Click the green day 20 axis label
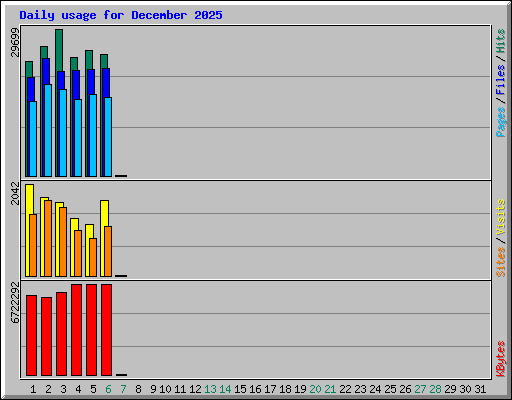 click(315, 389)
